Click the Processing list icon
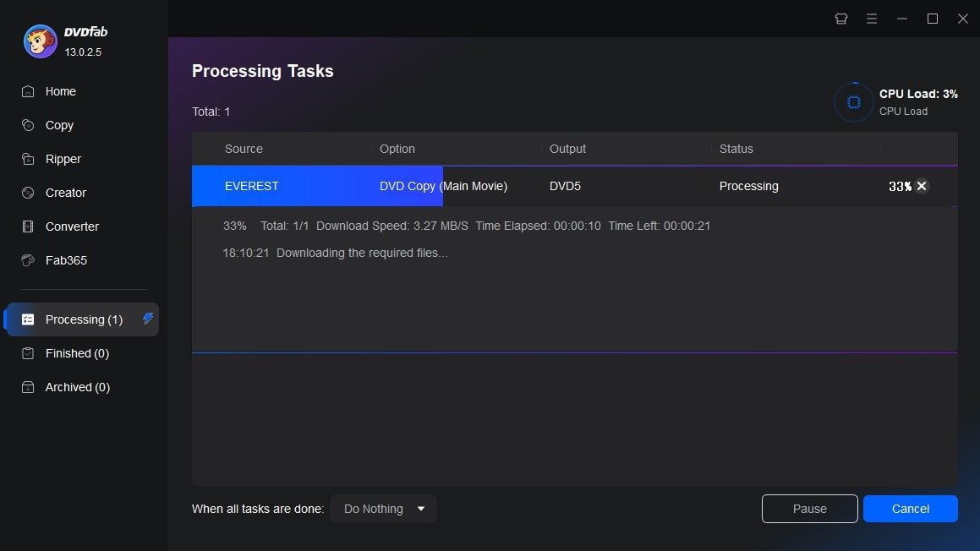980x551 pixels. click(28, 319)
